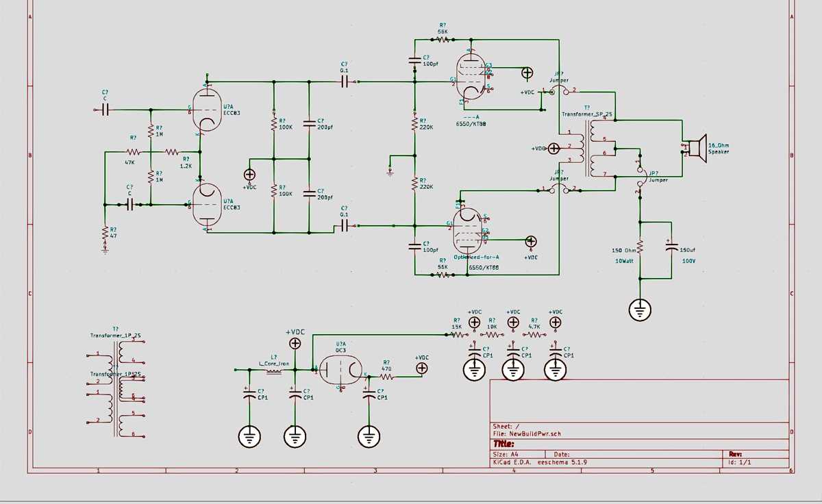The height and width of the screenshot is (504, 822).
Task: Select the CP1 capacitor below the 470 resistor junction
Action: (x=369, y=395)
